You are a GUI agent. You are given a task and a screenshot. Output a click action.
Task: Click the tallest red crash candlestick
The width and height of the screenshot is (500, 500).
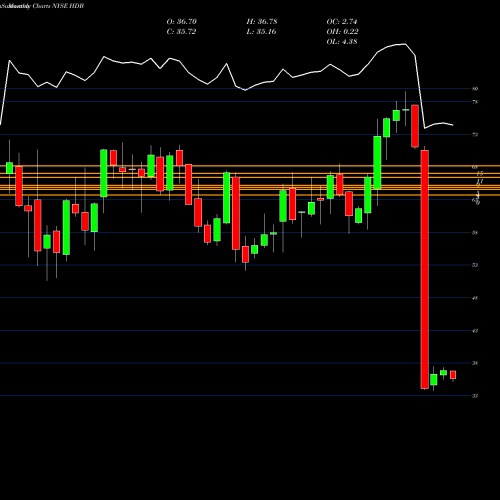425,269
